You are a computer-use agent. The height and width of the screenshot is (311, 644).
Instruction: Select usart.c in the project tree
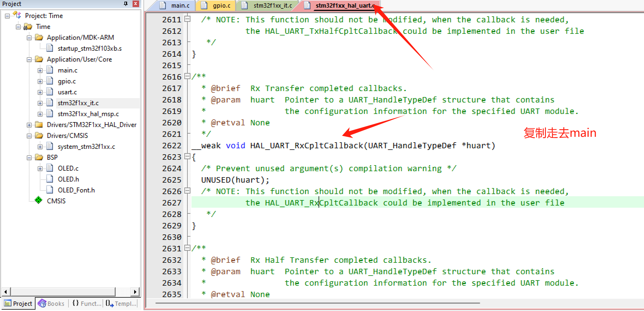point(67,92)
